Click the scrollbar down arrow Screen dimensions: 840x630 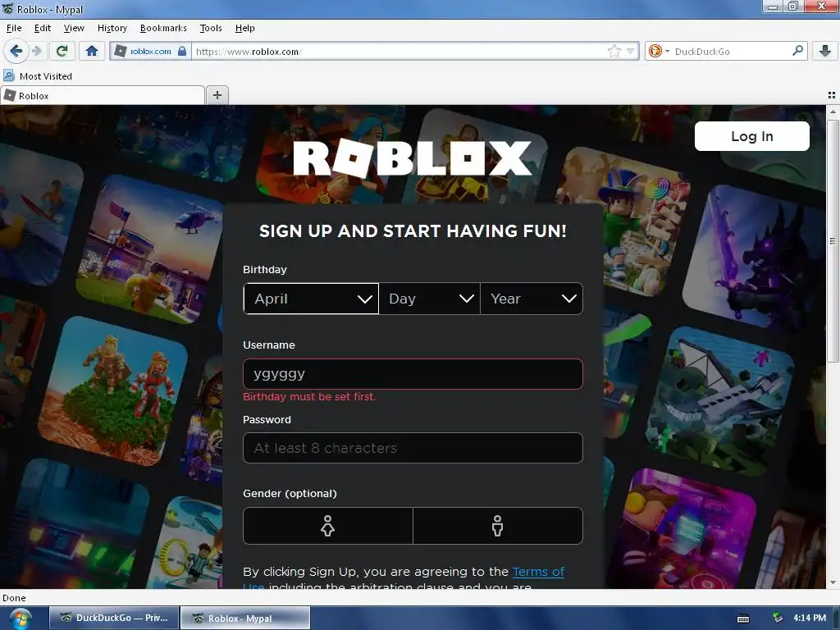tap(833, 582)
